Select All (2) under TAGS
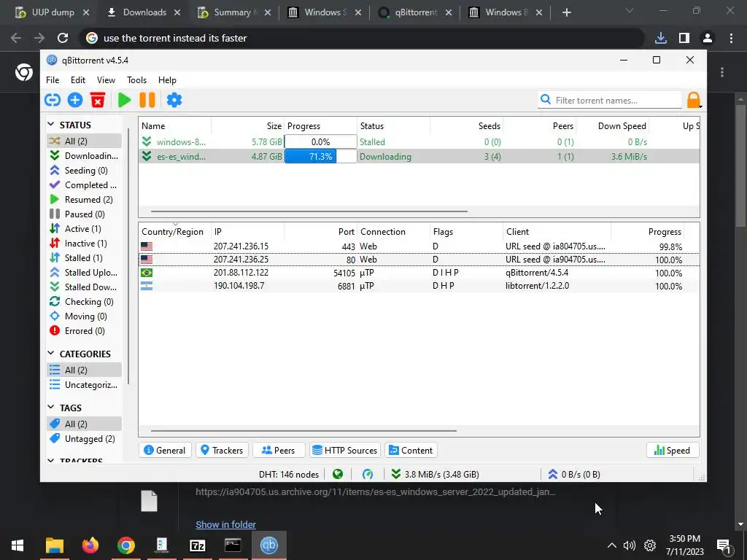 click(85, 424)
